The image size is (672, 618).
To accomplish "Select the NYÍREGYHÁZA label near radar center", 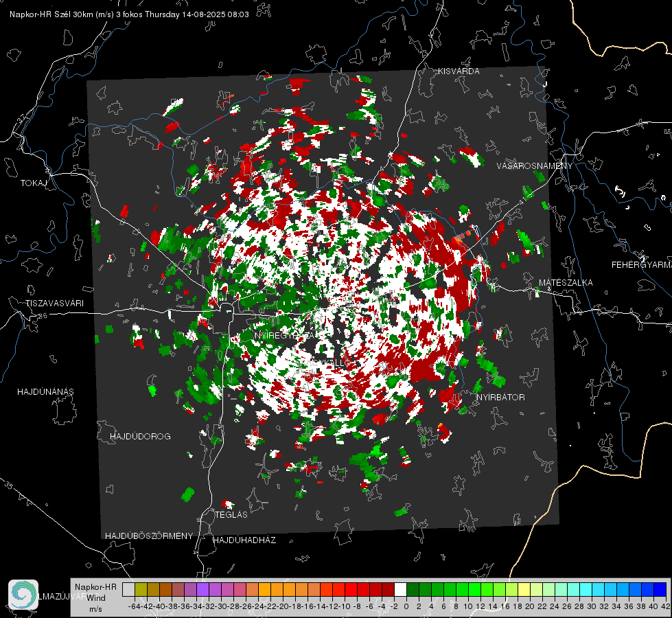I will (x=286, y=335).
